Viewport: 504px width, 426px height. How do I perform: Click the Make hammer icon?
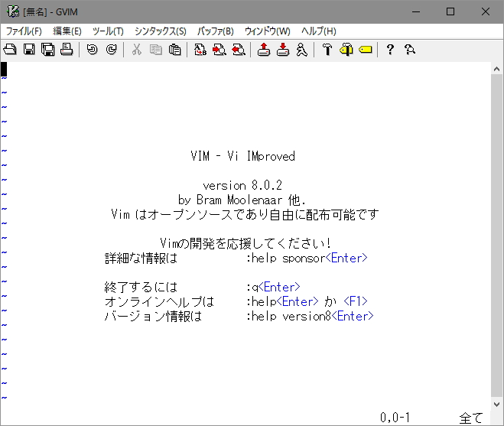(327, 50)
